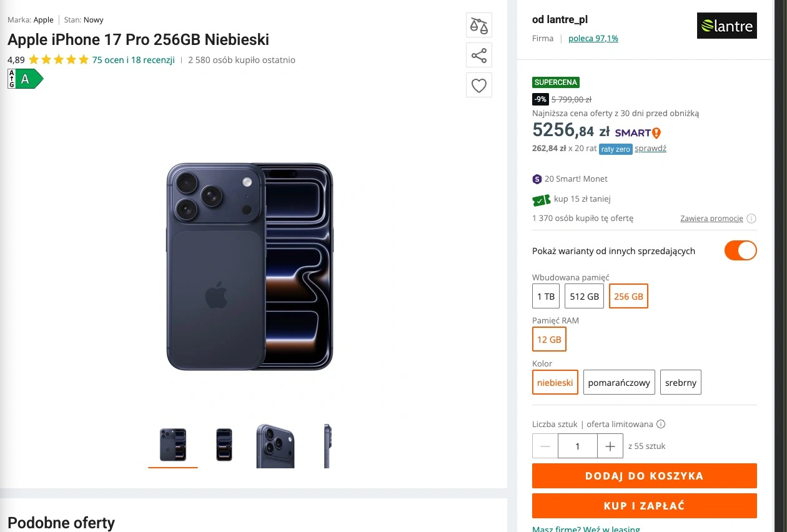The width and height of the screenshot is (787, 532).
Task: Click the quantity input field
Action: click(x=577, y=446)
